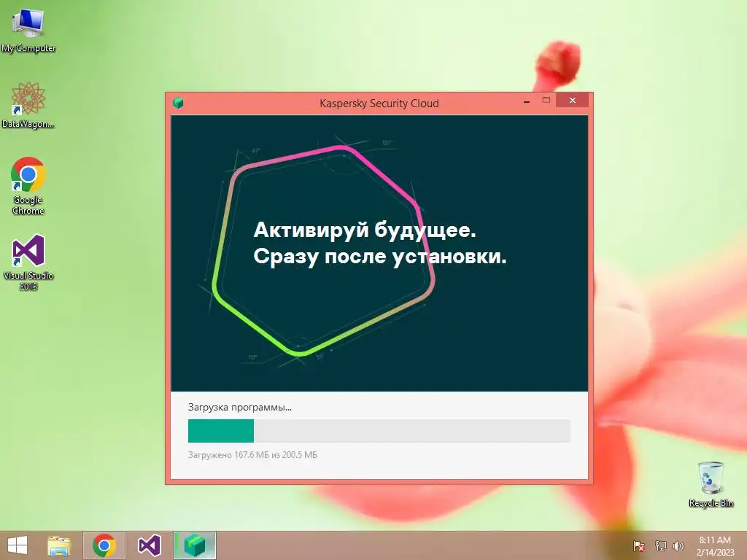Click the 'Загрузка программы...' status text

(x=239, y=407)
